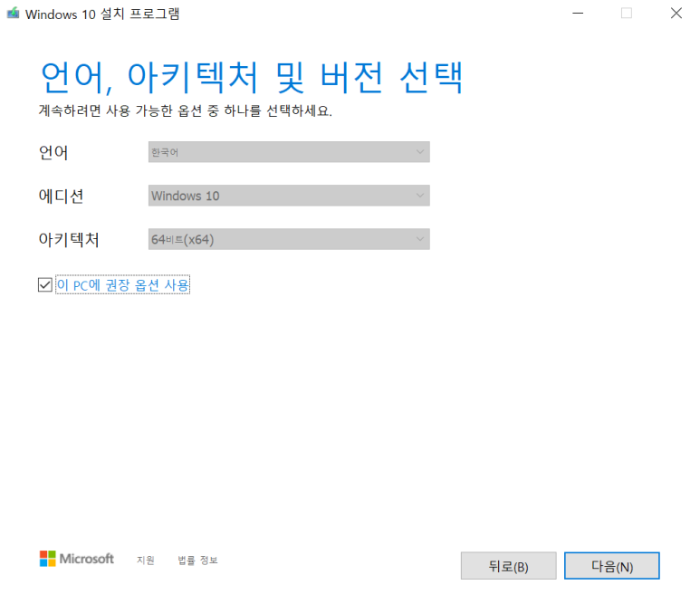Click the 에디션 field label

(x=62, y=196)
